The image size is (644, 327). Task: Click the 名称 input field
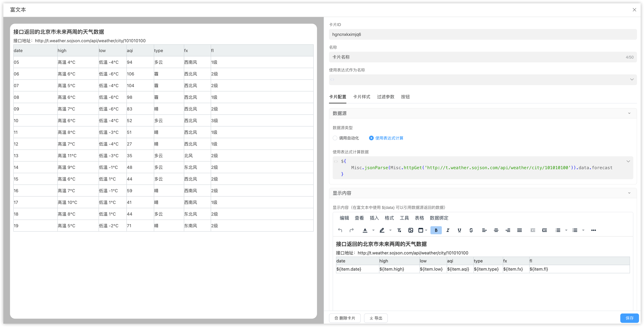(475, 57)
